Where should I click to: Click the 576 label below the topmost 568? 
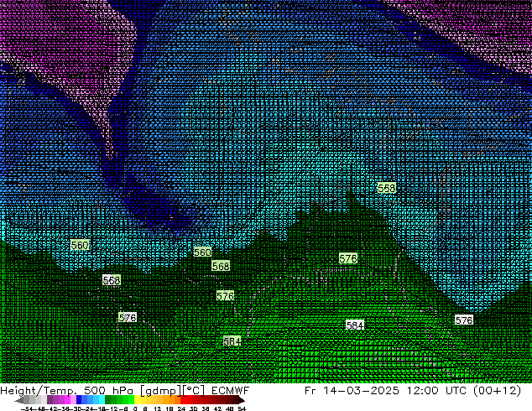pyautogui.click(x=348, y=258)
